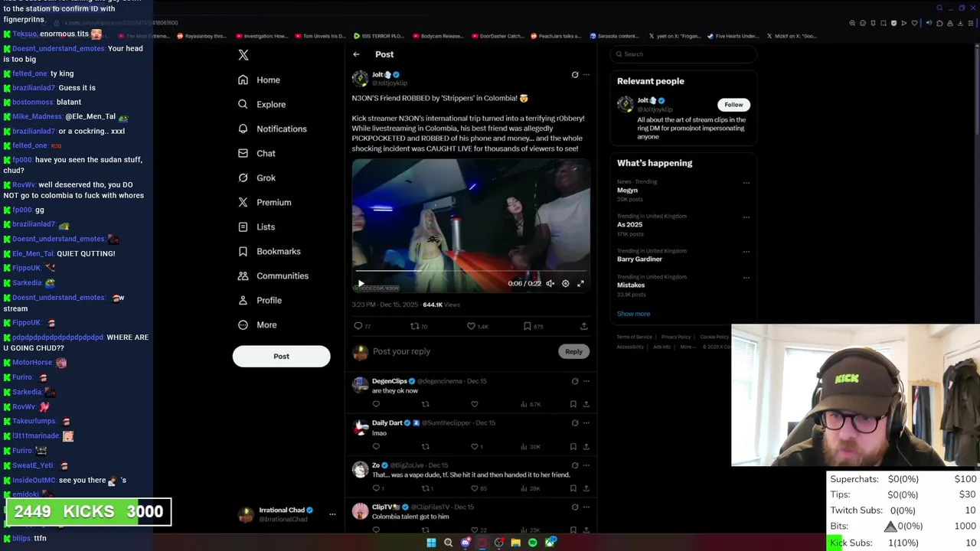The image size is (980, 551).
Task: Open more options on ClipTV reply
Action: [586, 507]
